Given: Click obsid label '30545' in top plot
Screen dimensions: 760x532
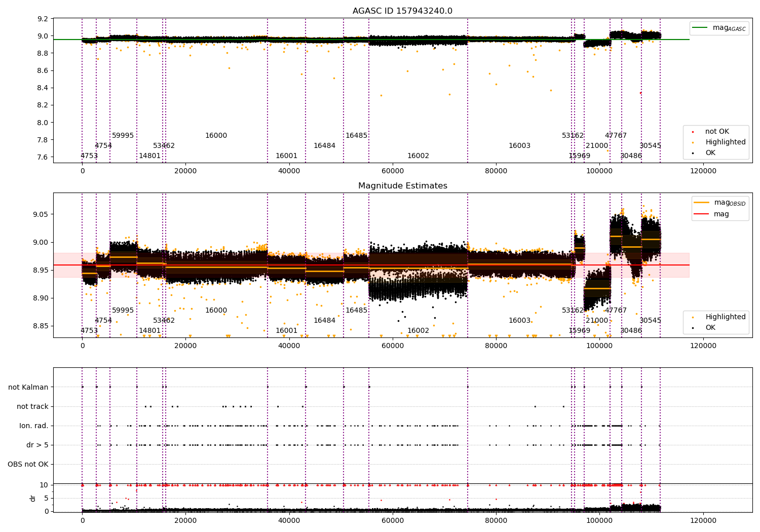Looking at the screenshot, I should (651, 146).
